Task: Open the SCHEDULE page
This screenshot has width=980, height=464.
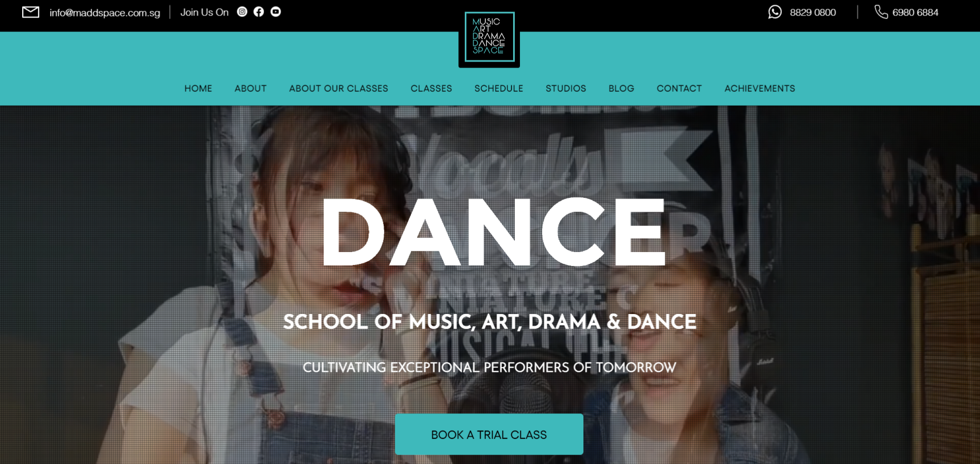Action: [x=499, y=88]
